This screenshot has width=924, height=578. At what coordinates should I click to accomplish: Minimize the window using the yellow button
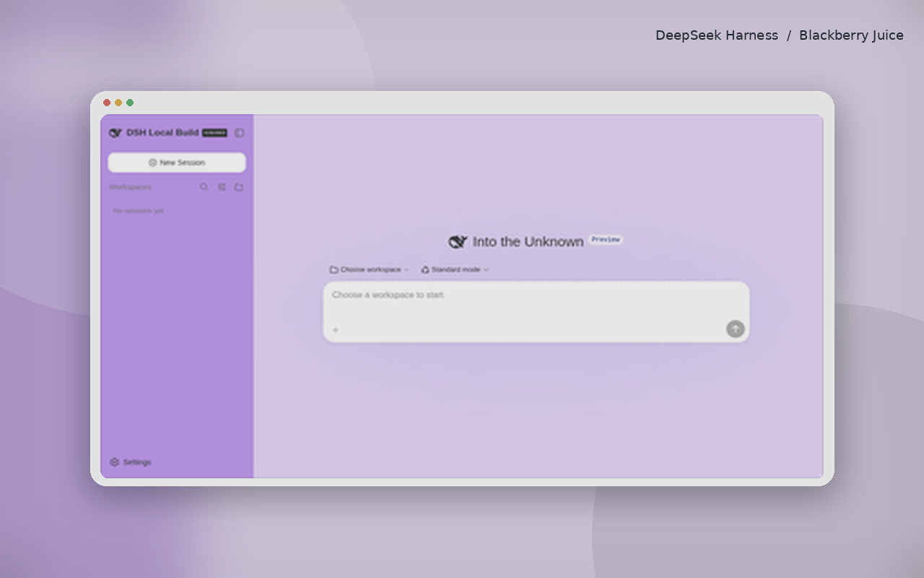click(x=118, y=103)
